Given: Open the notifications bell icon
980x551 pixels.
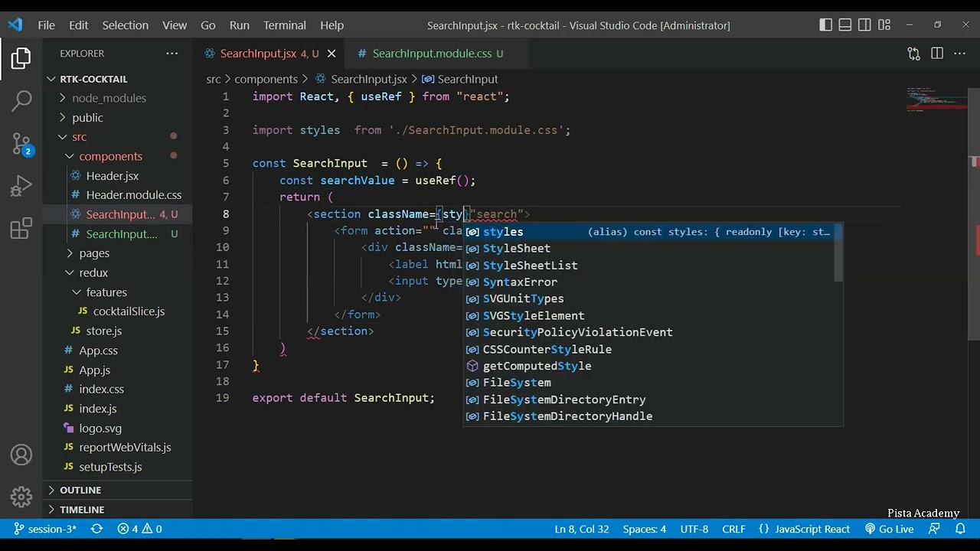Looking at the screenshot, I should pos(960,529).
